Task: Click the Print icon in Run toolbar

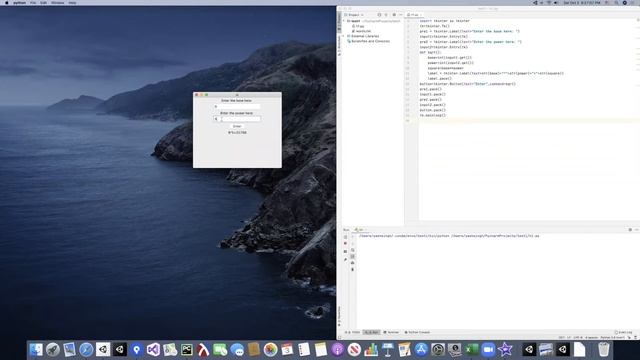Action: (353, 263)
